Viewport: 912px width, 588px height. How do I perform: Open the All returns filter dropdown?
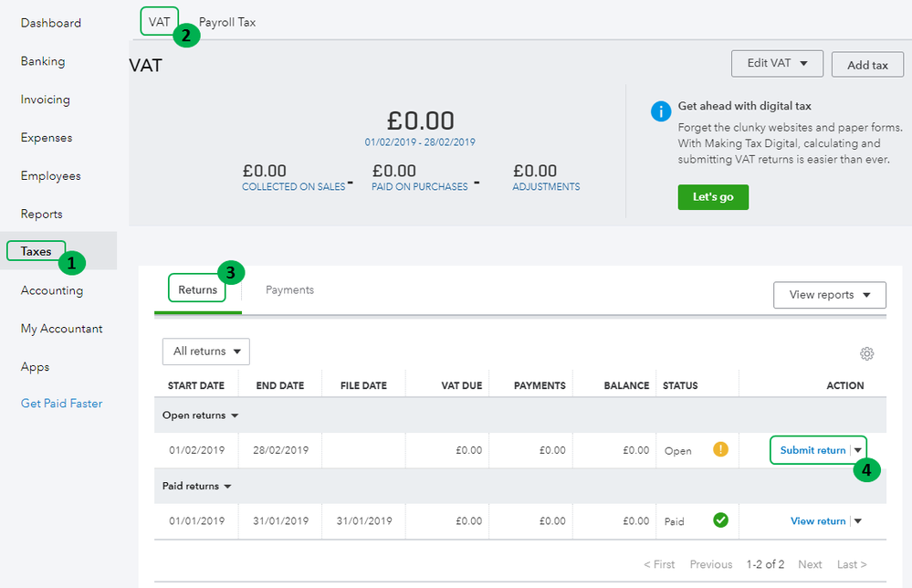click(x=205, y=352)
